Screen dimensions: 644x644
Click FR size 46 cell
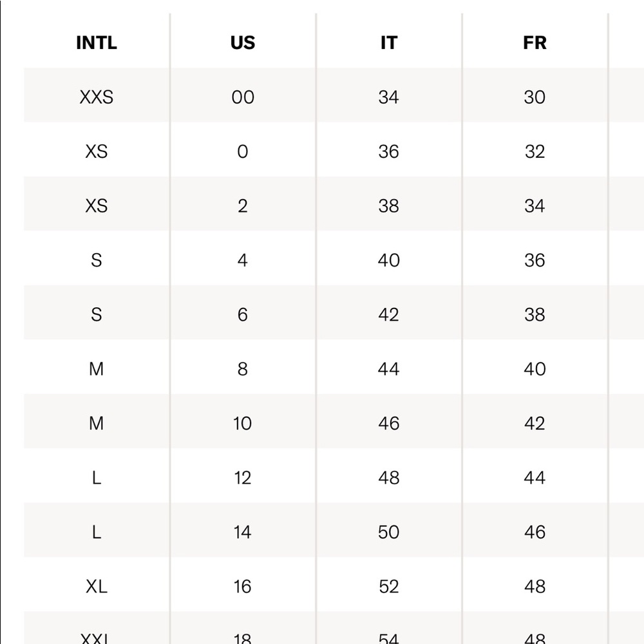coord(535,533)
